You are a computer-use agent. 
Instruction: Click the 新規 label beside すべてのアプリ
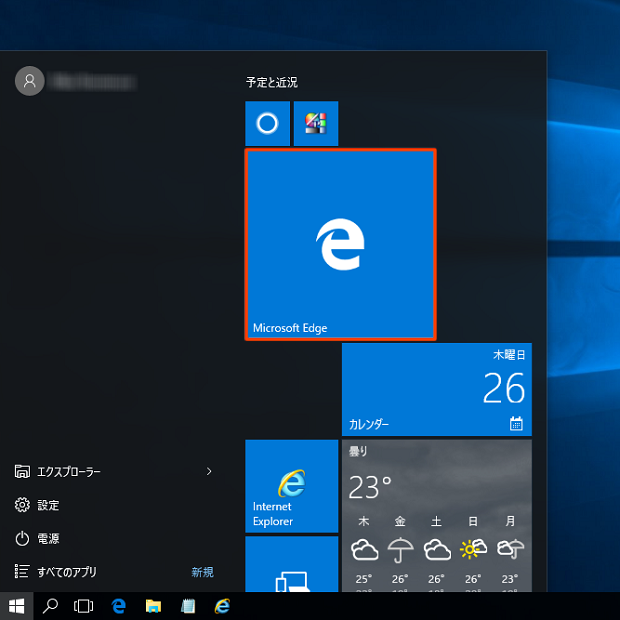(202, 572)
